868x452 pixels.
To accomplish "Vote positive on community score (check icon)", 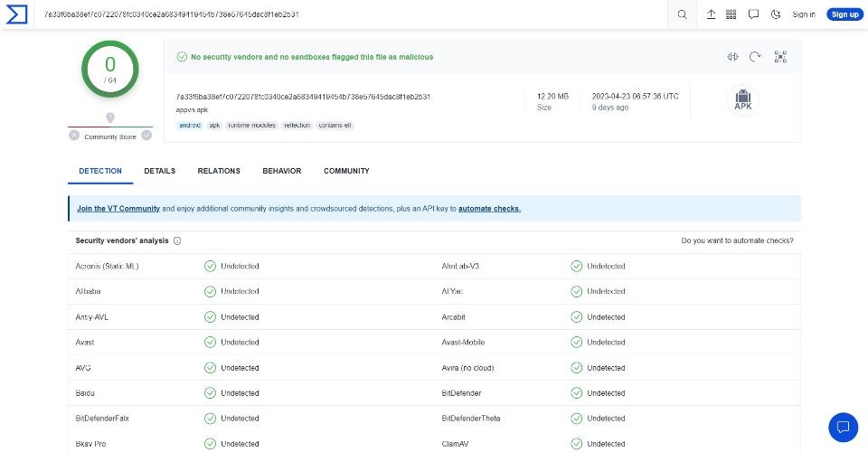I will [146, 135].
